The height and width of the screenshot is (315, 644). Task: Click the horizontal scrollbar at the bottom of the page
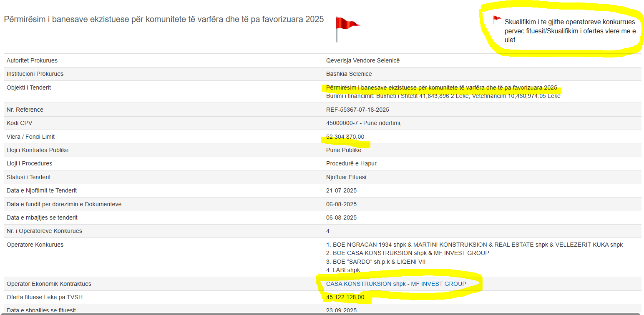[321, 313]
